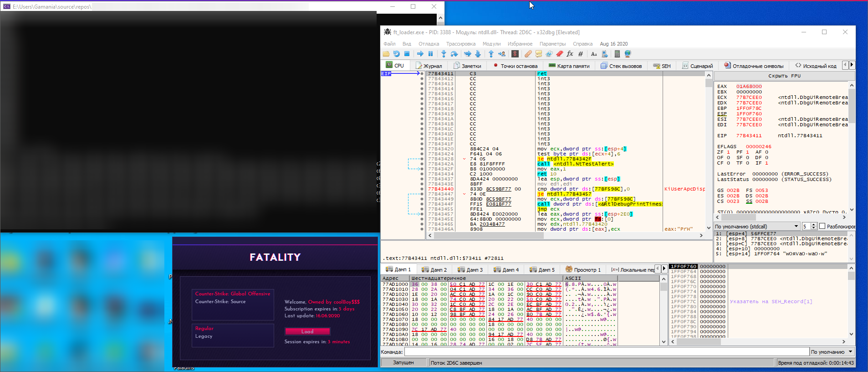Click Load button in FATALITY loader
Viewport: 868px width, 372px height.
tap(307, 331)
